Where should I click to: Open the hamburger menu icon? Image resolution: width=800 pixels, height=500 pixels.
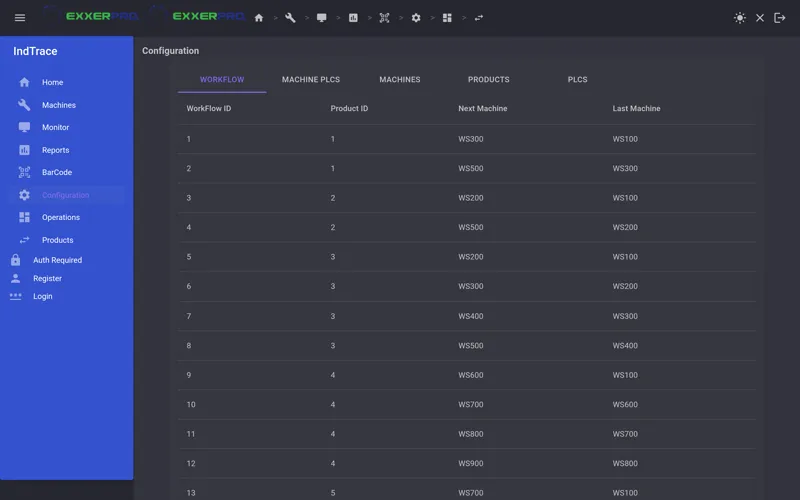20,18
